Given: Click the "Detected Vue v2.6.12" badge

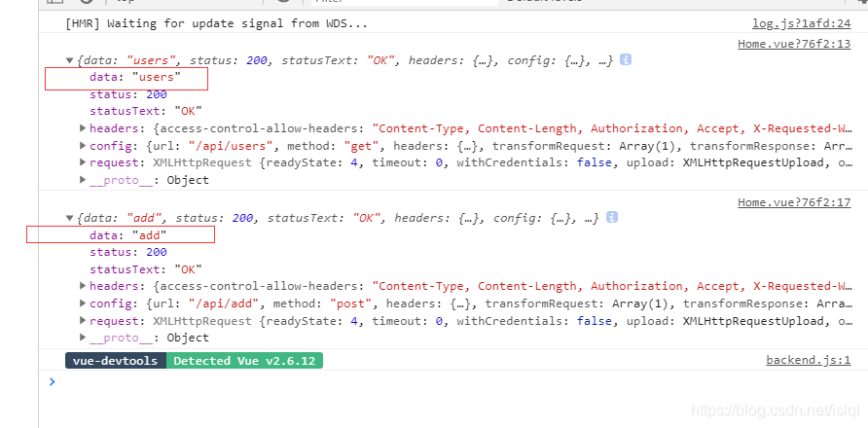Looking at the screenshot, I should coord(244,361).
